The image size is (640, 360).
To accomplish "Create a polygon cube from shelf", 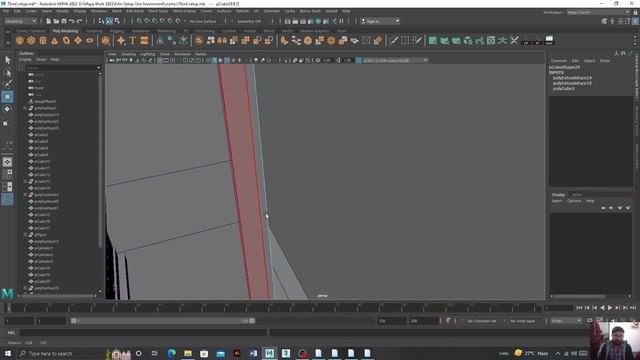I will click(x=31, y=40).
